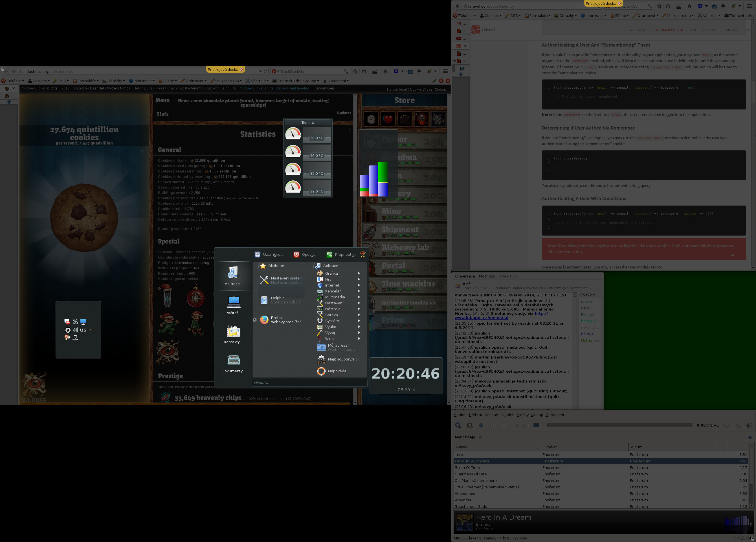The width and height of the screenshot is (756, 542).
Task: Skip to the next track
Action: point(526,425)
